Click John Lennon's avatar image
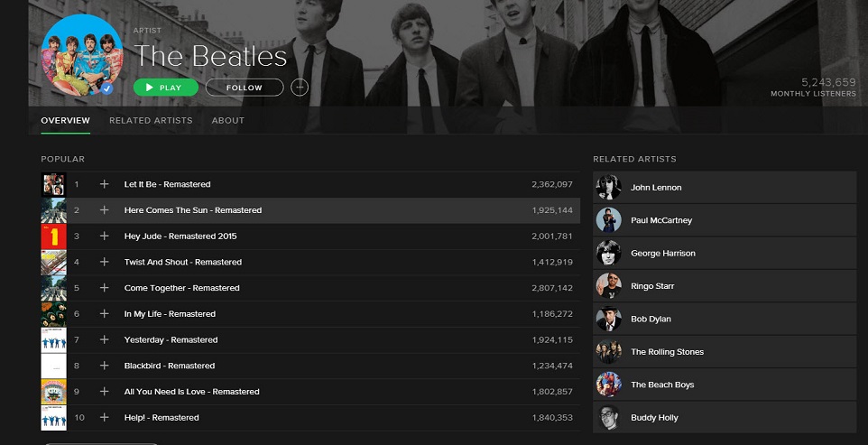Image resolution: width=868 pixels, height=445 pixels. [608, 188]
